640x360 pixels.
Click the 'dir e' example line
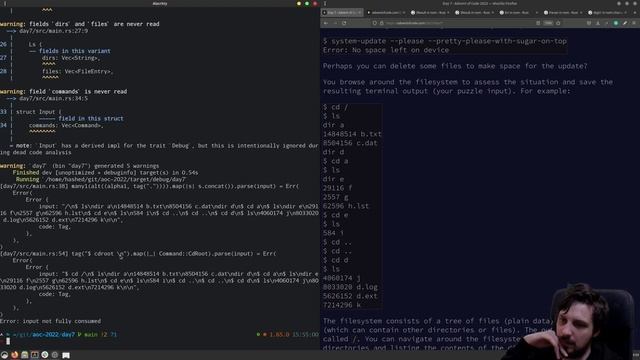[x=333, y=179]
